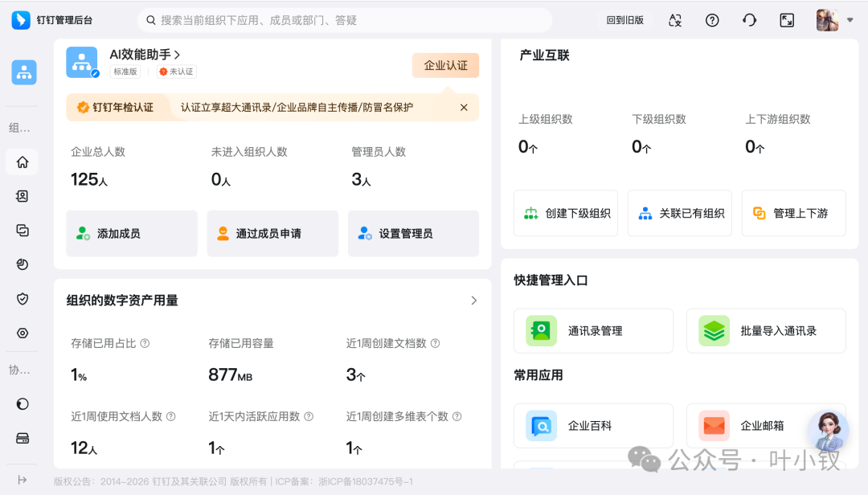868x495 pixels.
Task: Click the help icon beside 近1周创建多维表个数
Action: click(457, 416)
